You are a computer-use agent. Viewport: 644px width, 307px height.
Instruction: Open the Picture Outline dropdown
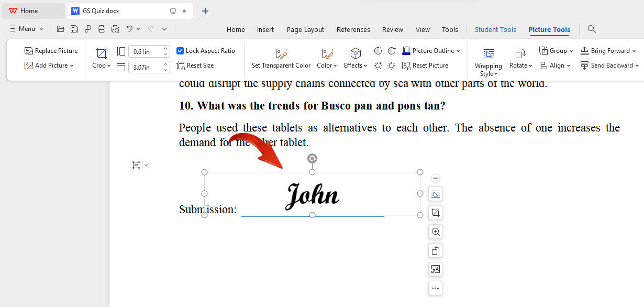pyautogui.click(x=430, y=50)
